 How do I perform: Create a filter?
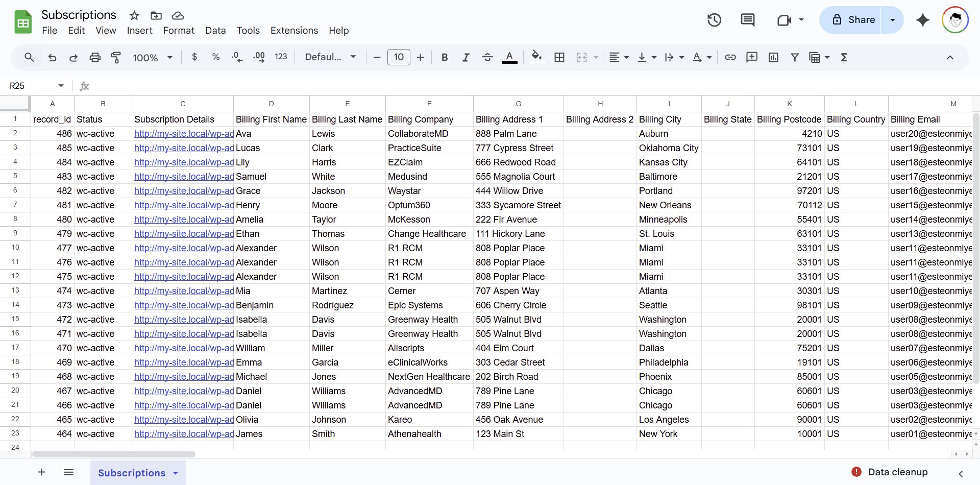point(795,57)
